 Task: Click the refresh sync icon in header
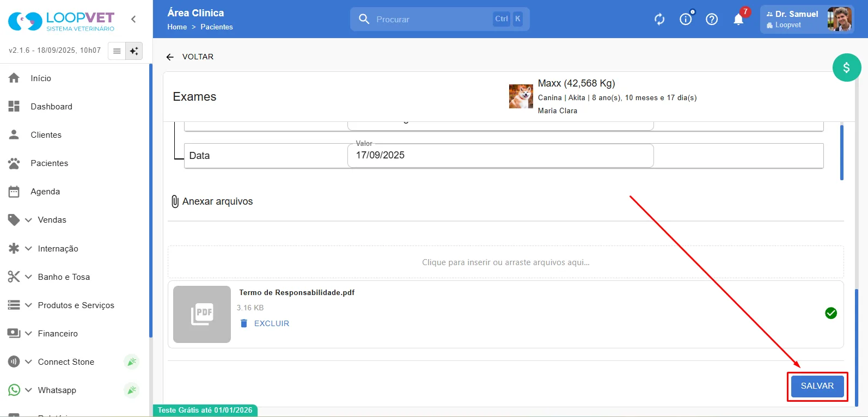[659, 20]
